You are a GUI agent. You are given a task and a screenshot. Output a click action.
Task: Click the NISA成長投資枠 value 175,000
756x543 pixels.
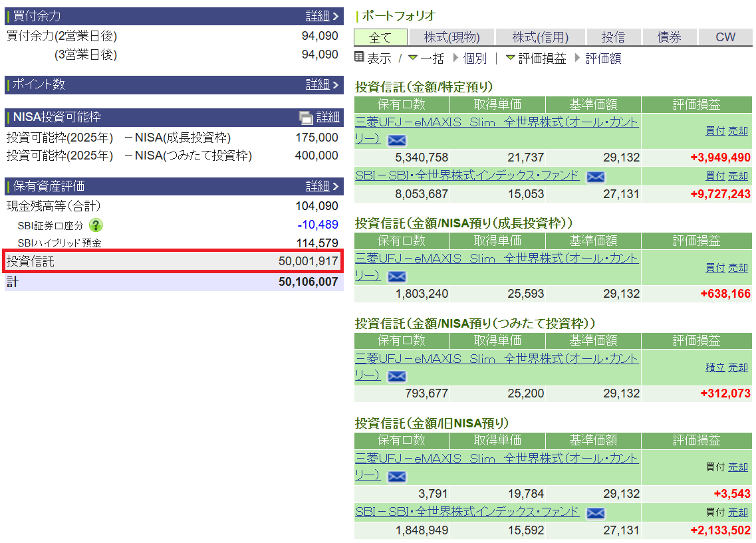pos(316,138)
